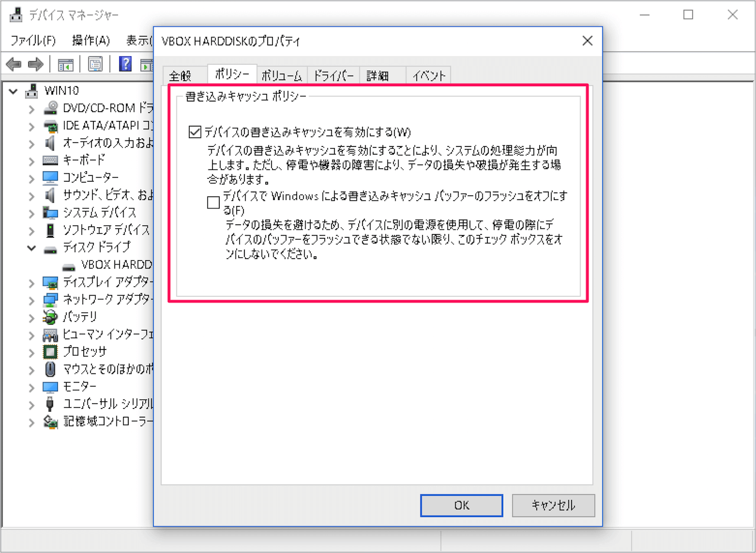Screen dimensions: 756x553
Task: Collapse the ディスク ドライブ node
Action: click(x=32, y=248)
